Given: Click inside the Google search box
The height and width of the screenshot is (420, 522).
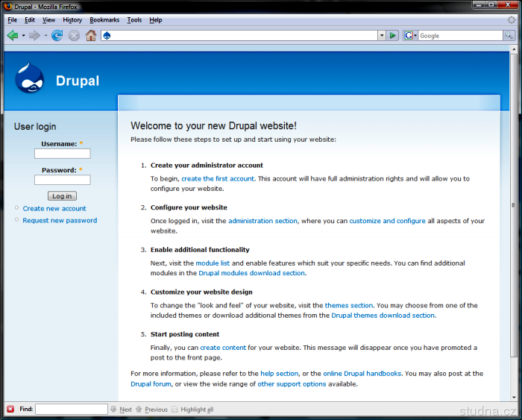Looking at the screenshot, I should point(461,35).
